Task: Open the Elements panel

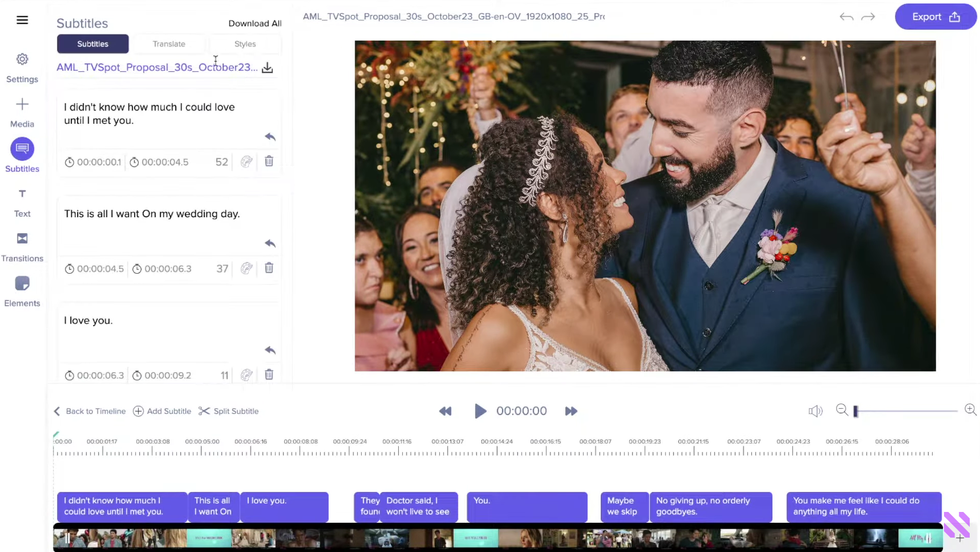Action: tap(22, 292)
